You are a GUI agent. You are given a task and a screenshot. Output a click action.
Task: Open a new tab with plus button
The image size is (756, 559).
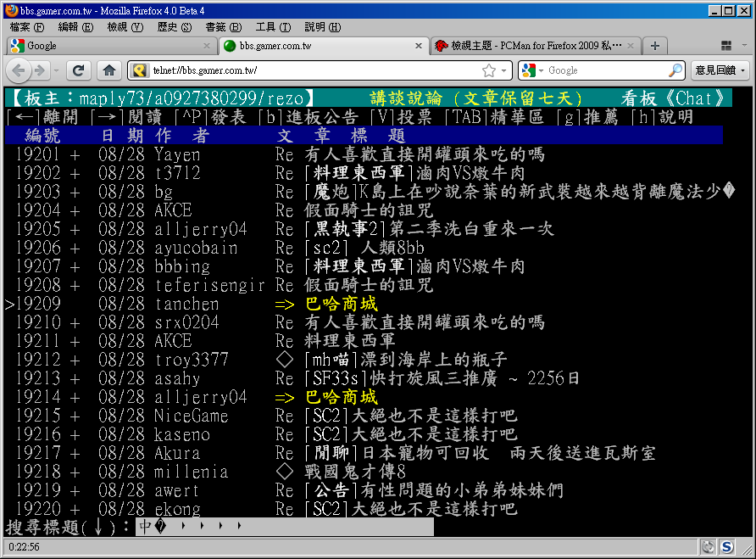tap(655, 46)
